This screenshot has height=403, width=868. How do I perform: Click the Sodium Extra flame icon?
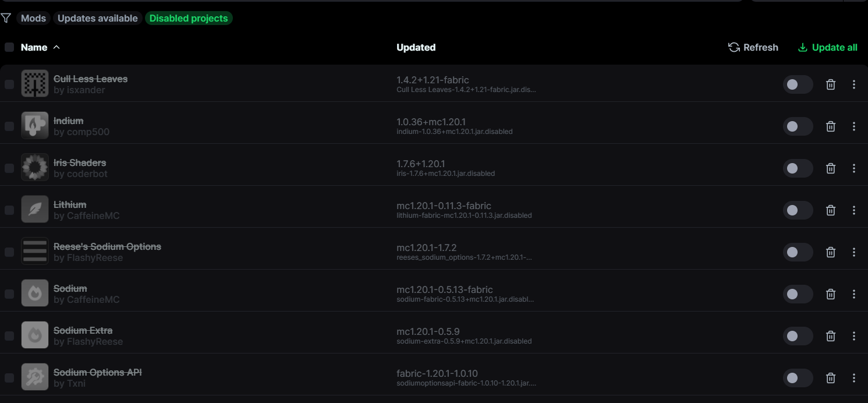(35, 335)
